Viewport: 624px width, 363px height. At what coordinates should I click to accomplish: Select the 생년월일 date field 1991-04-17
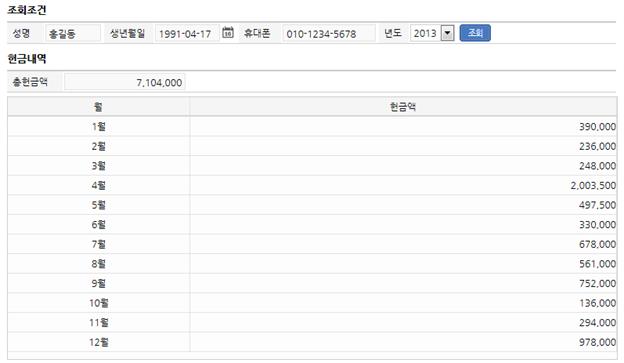(x=187, y=33)
